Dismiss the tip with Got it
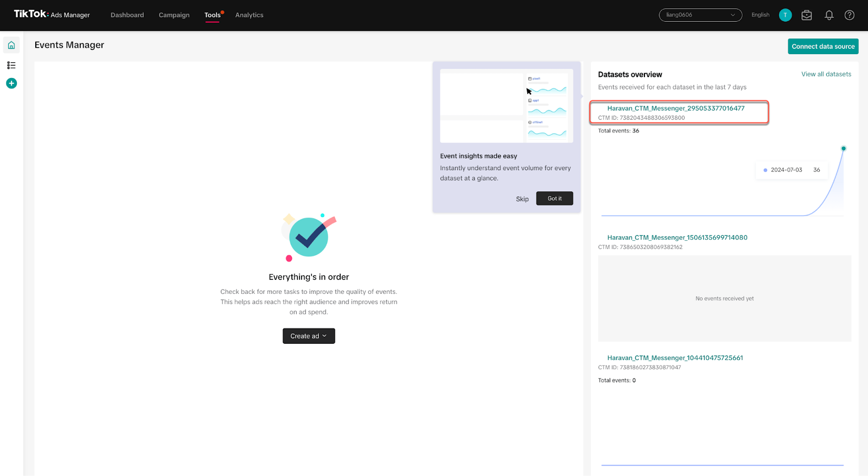Viewport: 868px width, 476px height. pyautogui.click(x=554, y=198)
